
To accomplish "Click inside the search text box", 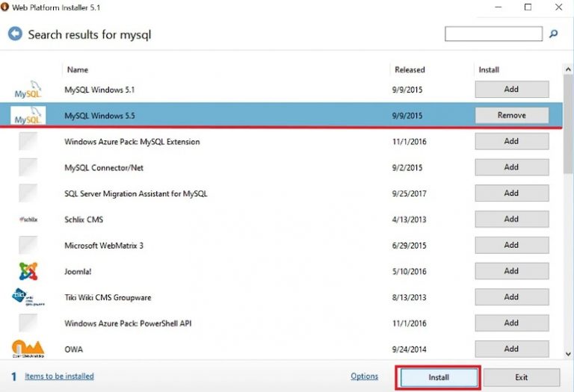I will [x=493, y=34].
